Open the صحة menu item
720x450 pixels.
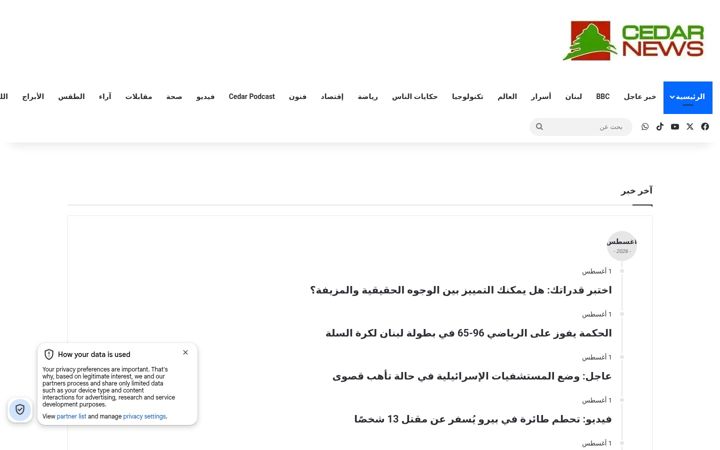[174, 96]
